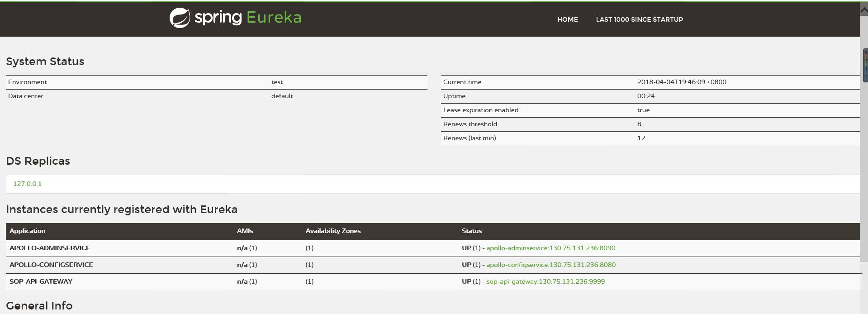Select the APOLLO-CONFIGSERVICE application name

tap(51, 265)
